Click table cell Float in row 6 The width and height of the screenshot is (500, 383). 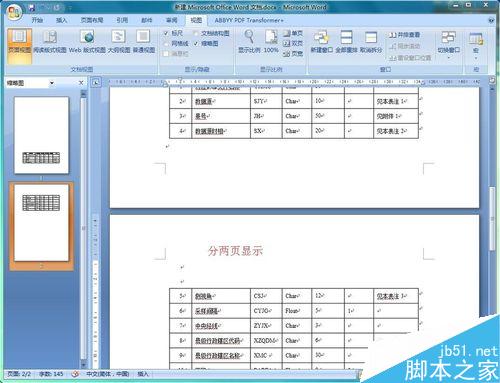point(297,311)
